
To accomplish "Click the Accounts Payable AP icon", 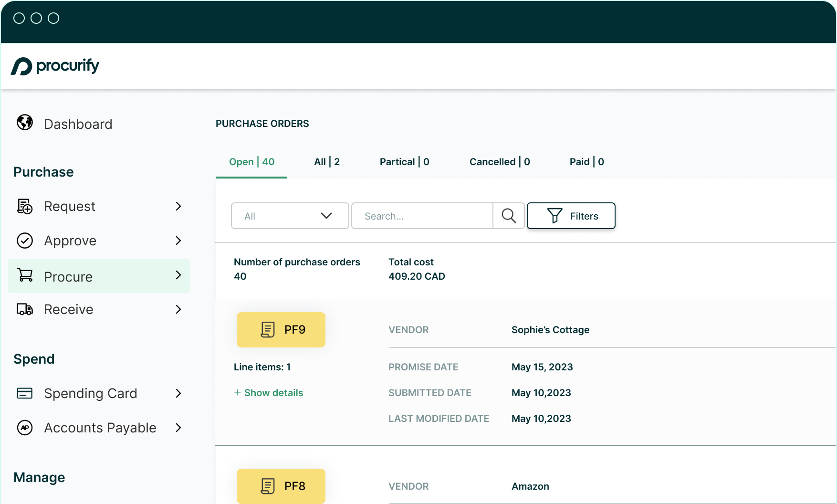I will click(x=25, y=428).
